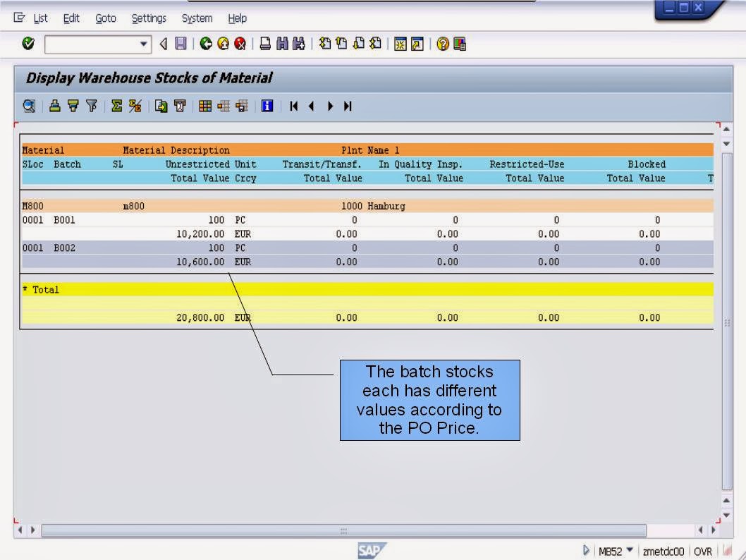Click the Save diskette icon
Screen dimensions: 746x560
click(182, 44)
